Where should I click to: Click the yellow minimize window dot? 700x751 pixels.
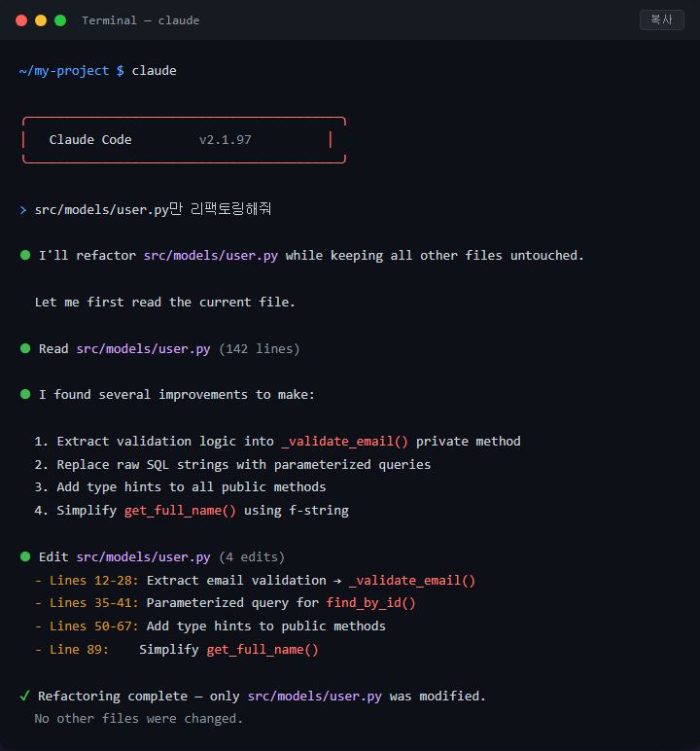coord(41,20)
